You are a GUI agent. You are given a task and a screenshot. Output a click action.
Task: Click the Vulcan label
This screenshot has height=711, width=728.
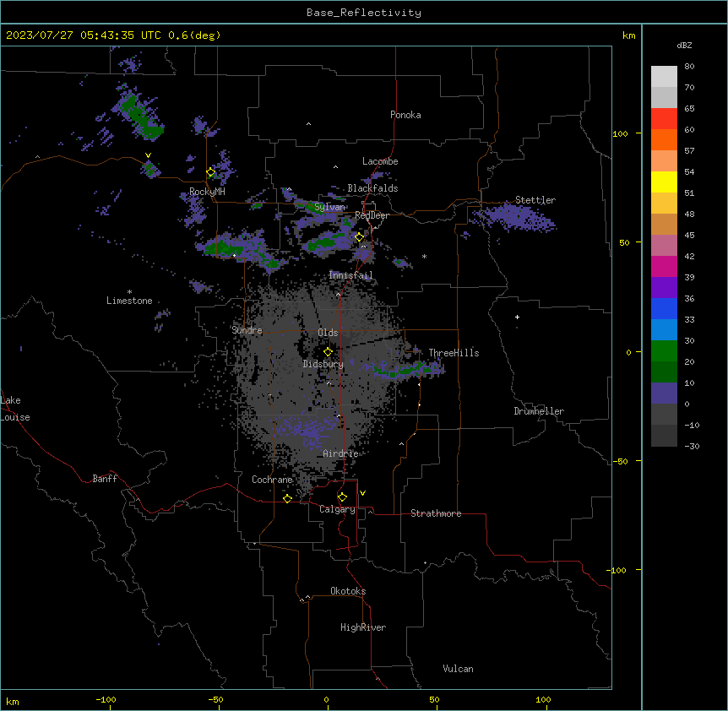pyautogui.click(x=459, y=669)
